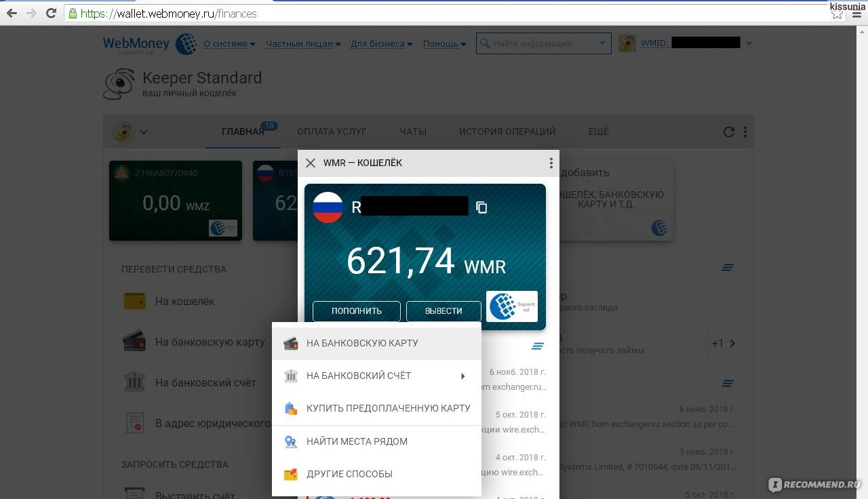This screenshot has width=868, height=499.
Task: Click the 'ПОПОЛНИТЬ' button
Action: pyautogui.click(x=357, y=311)
